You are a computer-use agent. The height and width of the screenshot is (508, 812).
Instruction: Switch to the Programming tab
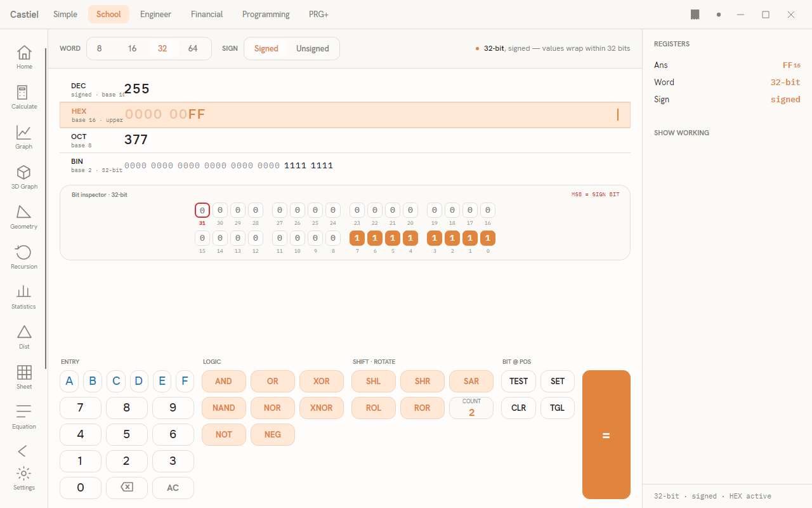[266, 15]
